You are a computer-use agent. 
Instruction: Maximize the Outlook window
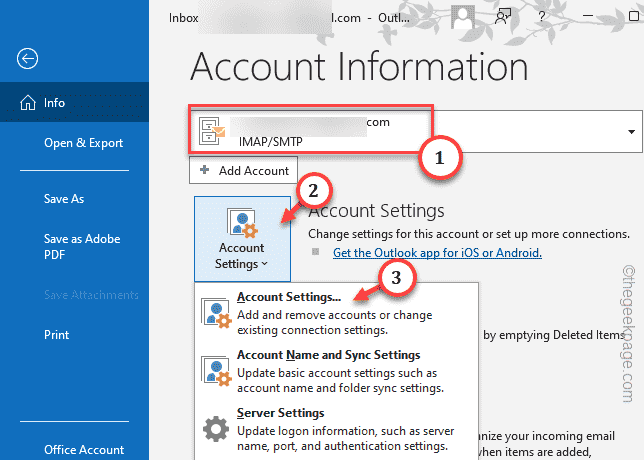point(634,16)
